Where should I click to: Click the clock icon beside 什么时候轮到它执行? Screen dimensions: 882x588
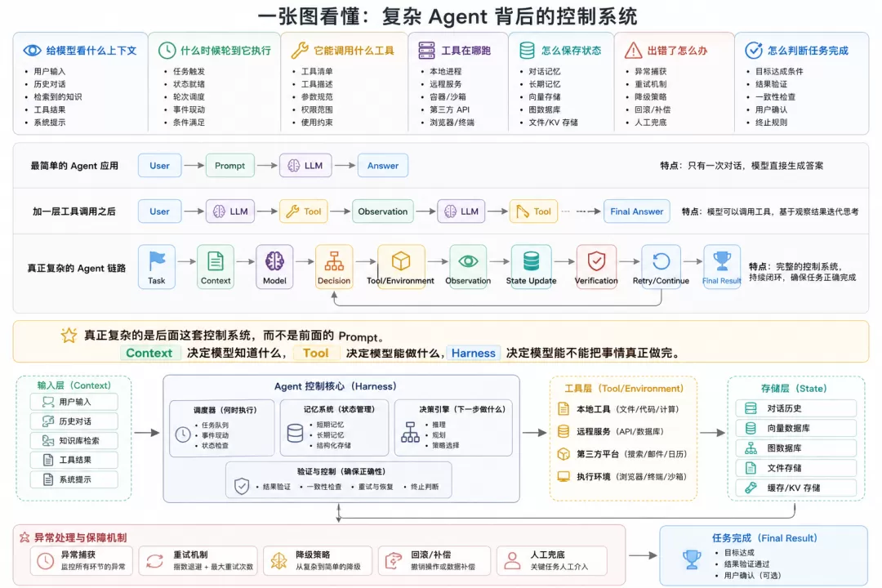[x=167, y=51]
